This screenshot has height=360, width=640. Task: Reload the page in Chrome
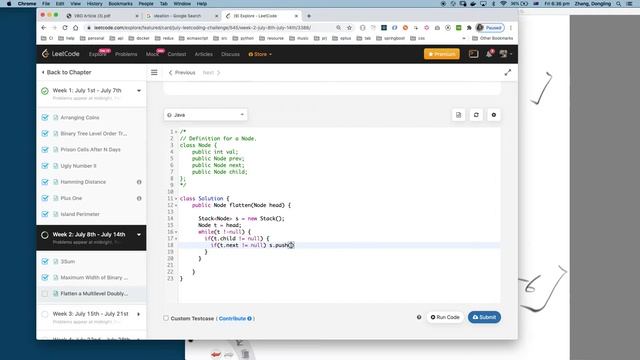65,28
